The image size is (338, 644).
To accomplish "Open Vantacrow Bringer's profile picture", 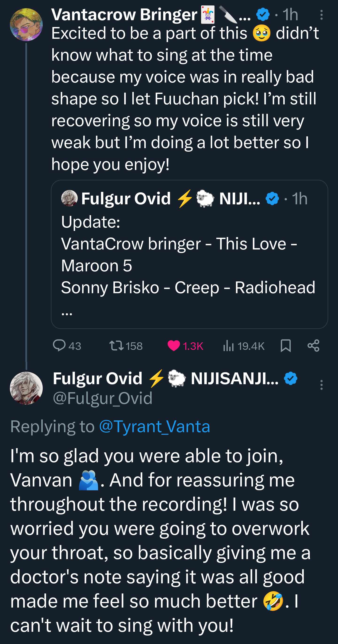I will (x=26, y=25).
